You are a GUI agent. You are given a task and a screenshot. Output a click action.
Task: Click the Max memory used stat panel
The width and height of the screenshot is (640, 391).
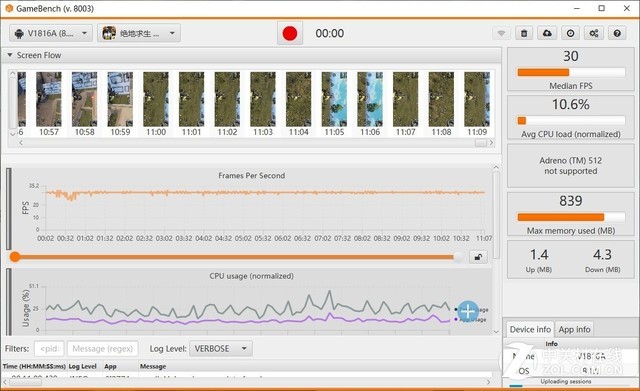(571, 214)
